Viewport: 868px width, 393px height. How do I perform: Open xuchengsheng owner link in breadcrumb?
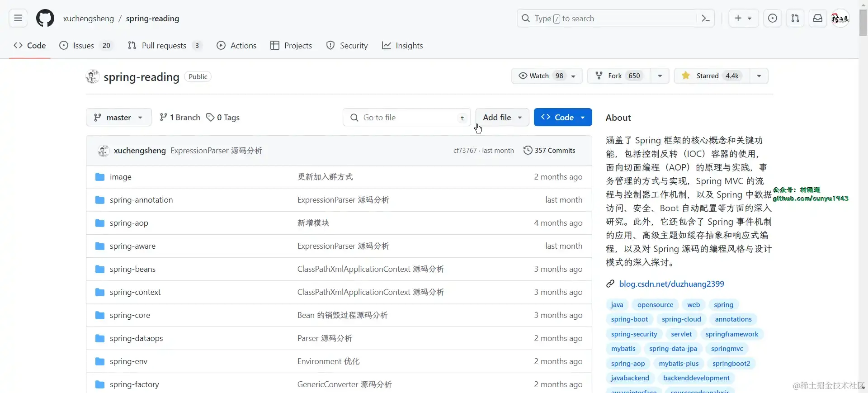89,19
